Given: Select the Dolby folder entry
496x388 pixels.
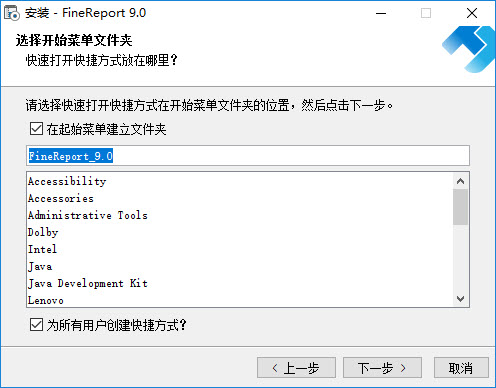Looking at the screenshot, I should [240, 232].
